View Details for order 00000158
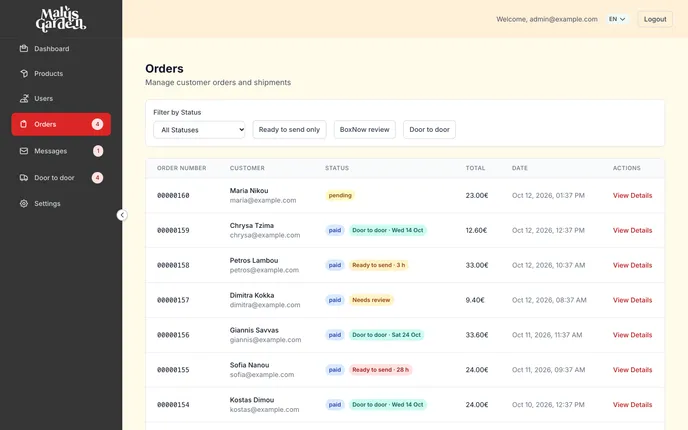688x430 pixels. tap(632, 265)
